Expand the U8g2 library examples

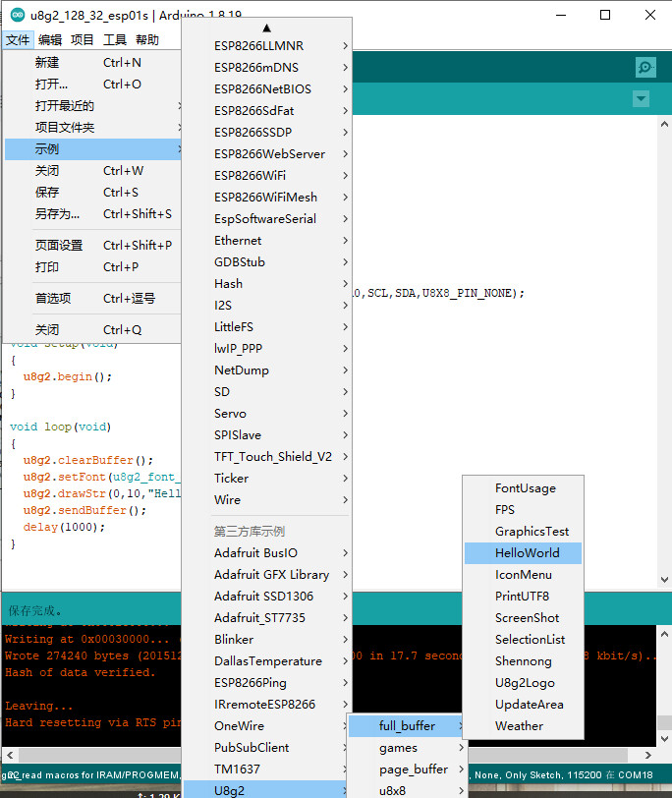[266, 790]
